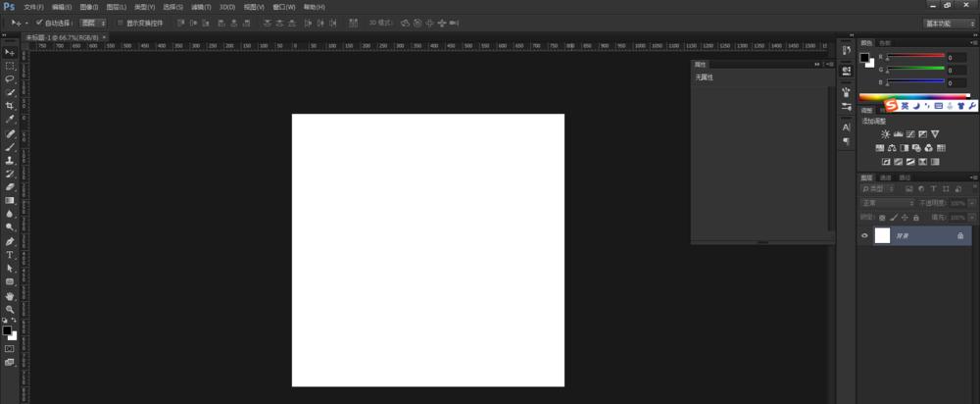Hide the Background layer using eye icon

point(864,235)
